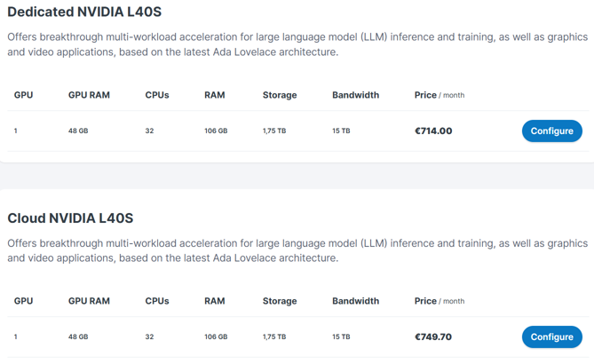Click the GPU RAM column header in Dedicated table
The width and height of the screenshot is (594, 364).
pyautogui.click(x=89, y=95)
